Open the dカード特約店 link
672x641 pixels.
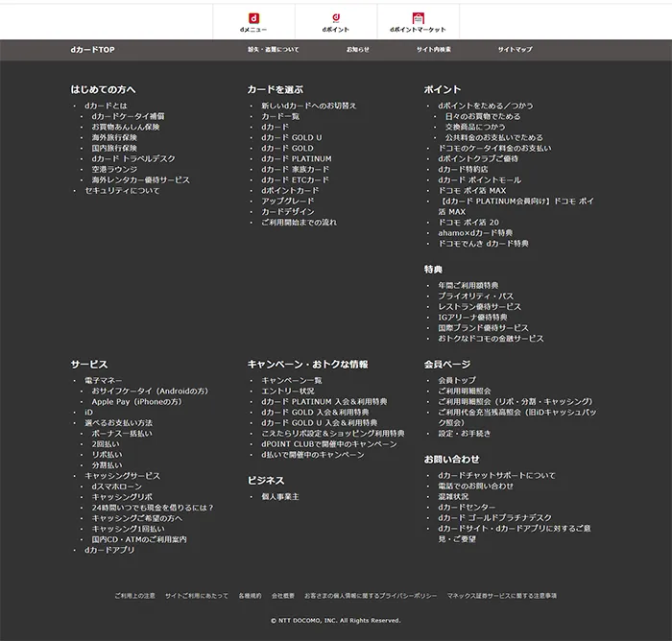tap(463, 169)
